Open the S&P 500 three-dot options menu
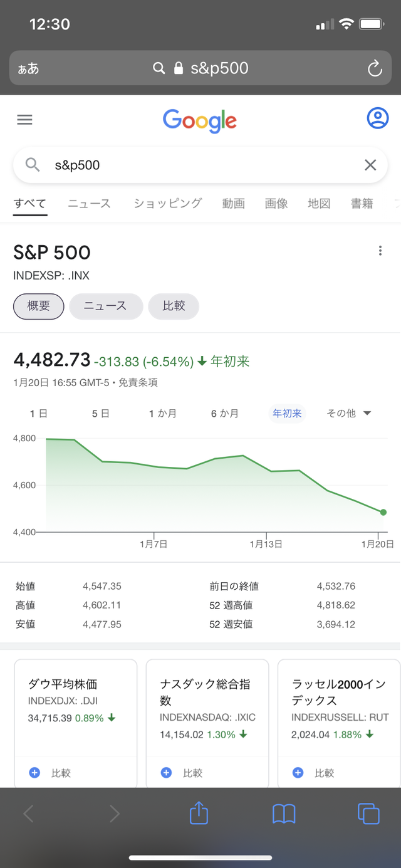 [380, 251]
